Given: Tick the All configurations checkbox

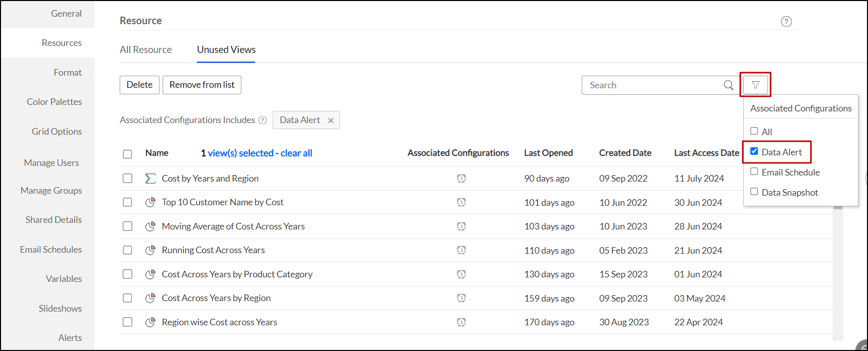Looking at the screenshot, I should (754, 131).
